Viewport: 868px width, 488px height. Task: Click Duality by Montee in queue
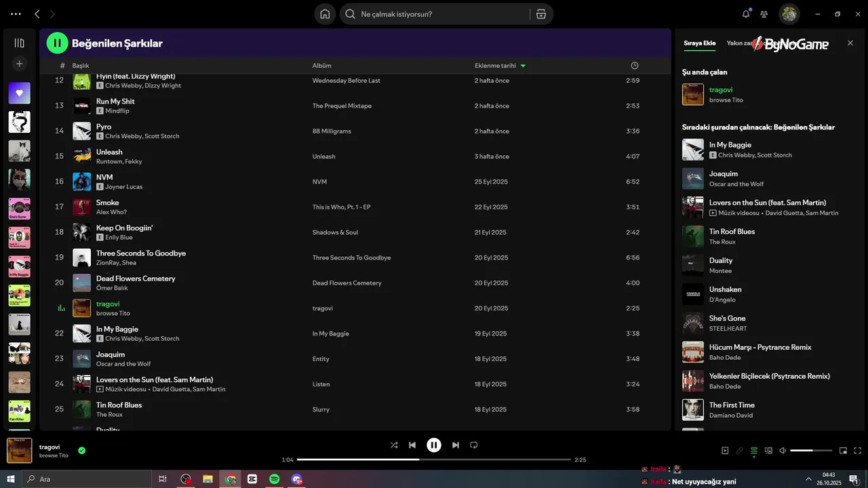tap(721, 260)
